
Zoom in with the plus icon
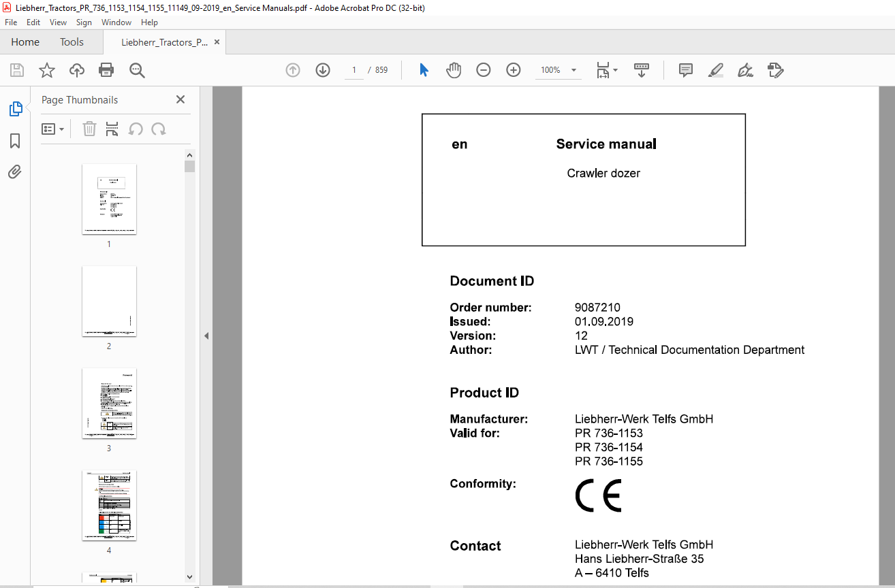[514, 70]
